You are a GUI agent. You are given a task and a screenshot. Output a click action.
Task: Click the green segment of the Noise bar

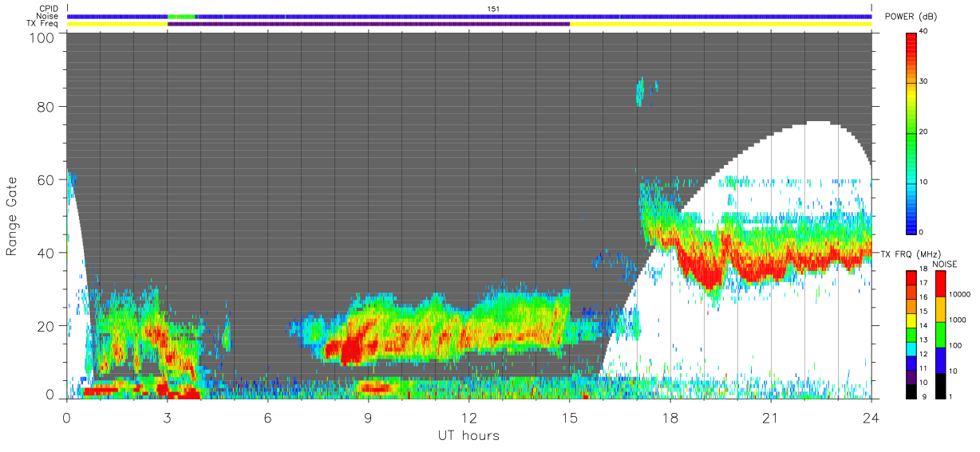(181, 16)
